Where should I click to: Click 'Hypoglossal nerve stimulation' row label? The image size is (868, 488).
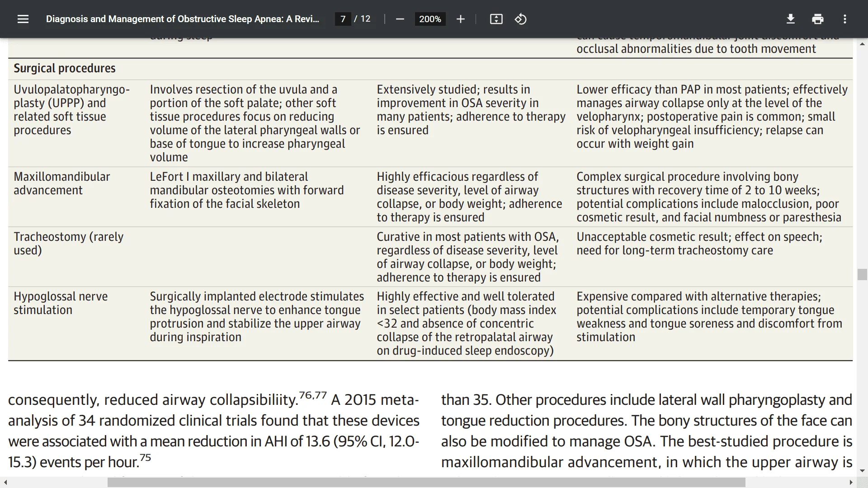click(x=61, y=303)
